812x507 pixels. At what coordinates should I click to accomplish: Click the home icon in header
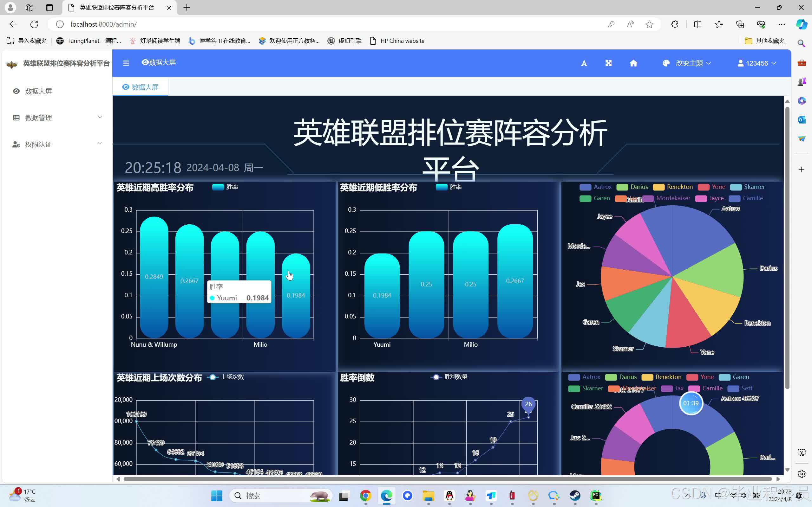coord(633,63)
